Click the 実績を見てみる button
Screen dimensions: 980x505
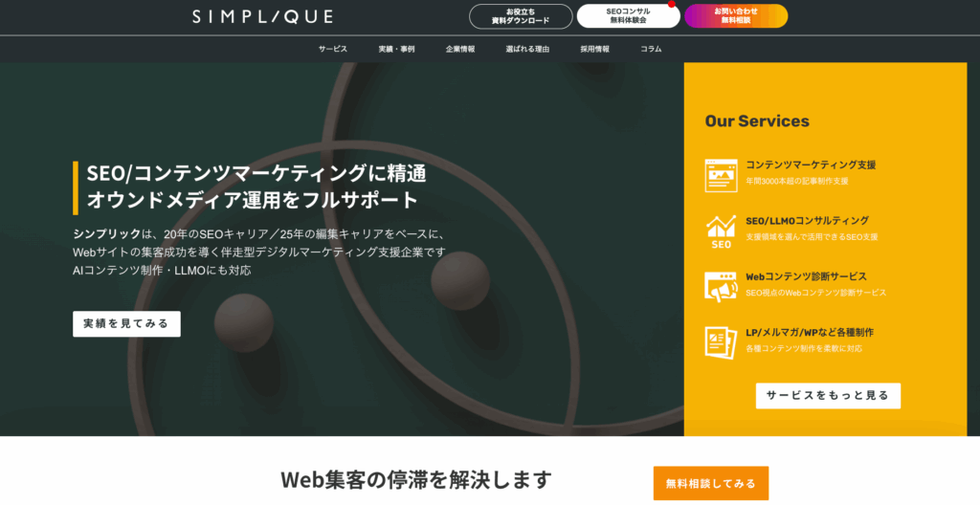click(127, 323)
